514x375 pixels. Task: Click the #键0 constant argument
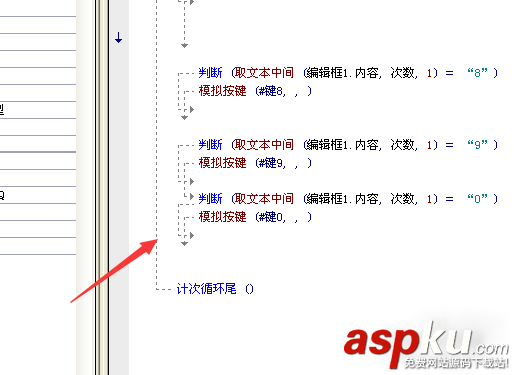271,217
